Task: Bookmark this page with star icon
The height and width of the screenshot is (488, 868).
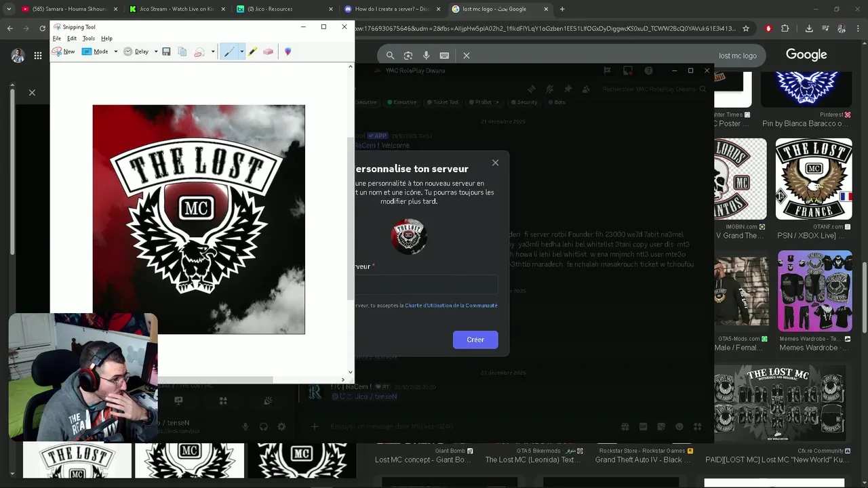Action: tap(746, 28)
